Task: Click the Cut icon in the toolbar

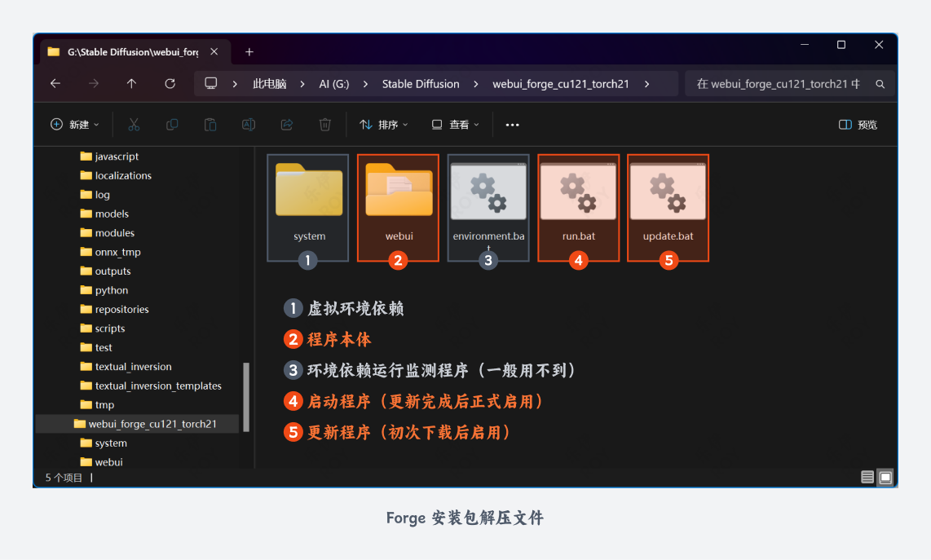Action: click(133, 124)
